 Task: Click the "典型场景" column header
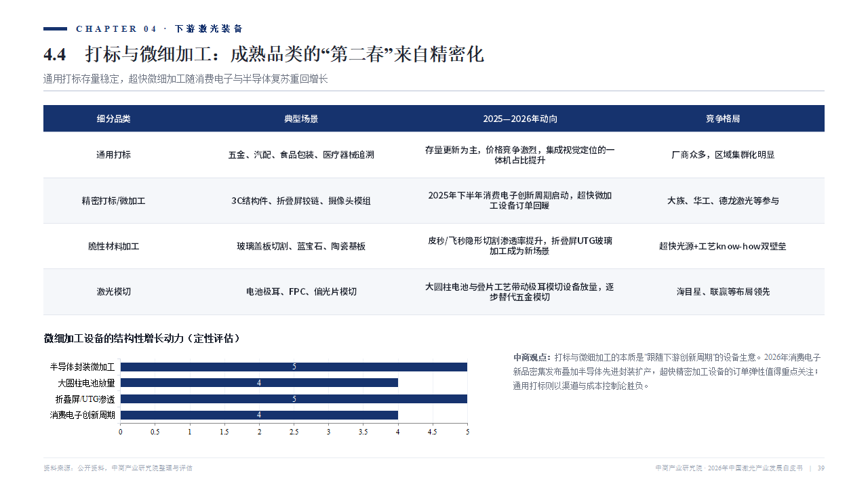pyautogui.click(x=301, y=119)
